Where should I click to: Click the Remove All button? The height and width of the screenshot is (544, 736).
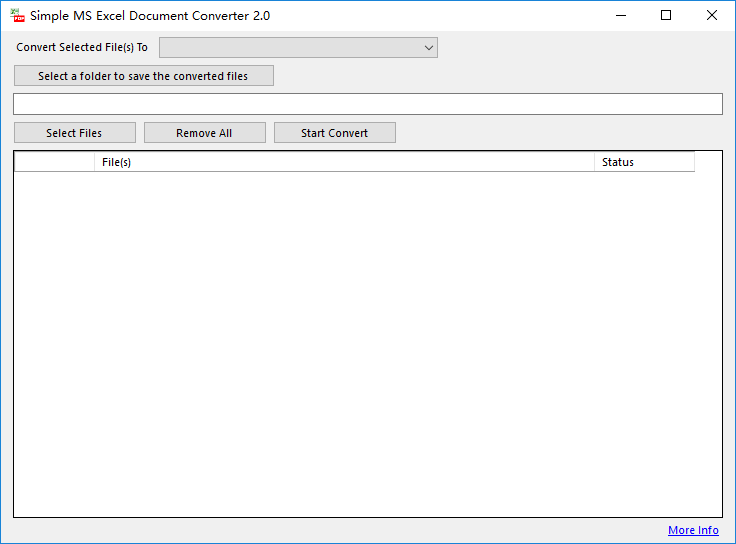pyautogui.click(x=205, y=133)
